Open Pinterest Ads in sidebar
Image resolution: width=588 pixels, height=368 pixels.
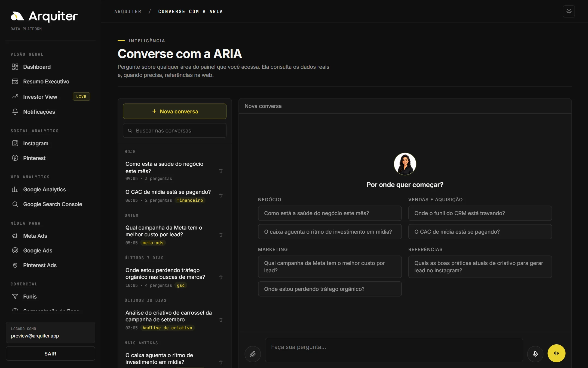pos(50,265)
